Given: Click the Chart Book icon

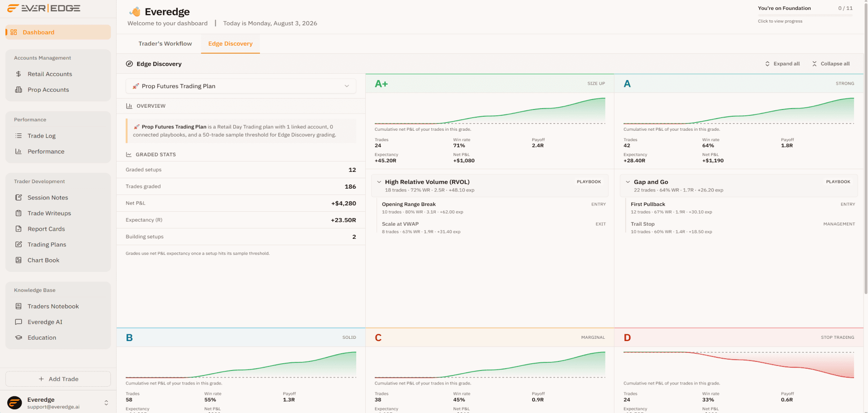Looking at the screenshot, I should [x=19, y=260].
